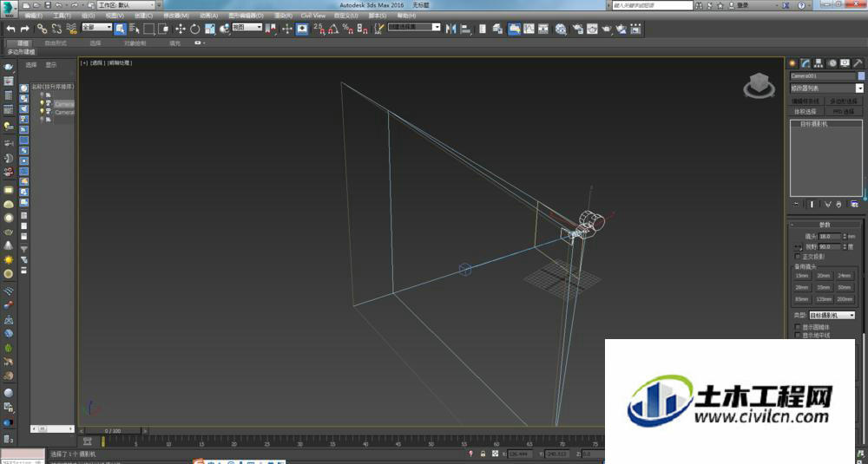Image resolution: width=868 pixels, height=464 pixels.
Task: Open the Rendered Frame Window
Action: click(592, 29)
